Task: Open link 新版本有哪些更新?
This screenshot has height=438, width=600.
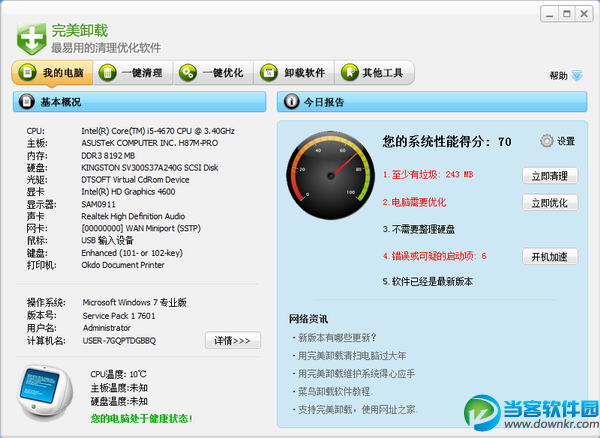Action: [x=337, y=338]
